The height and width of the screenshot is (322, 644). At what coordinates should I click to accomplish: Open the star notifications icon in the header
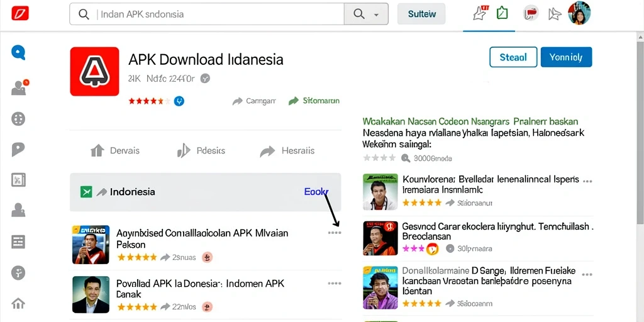(x=480, y=14)
